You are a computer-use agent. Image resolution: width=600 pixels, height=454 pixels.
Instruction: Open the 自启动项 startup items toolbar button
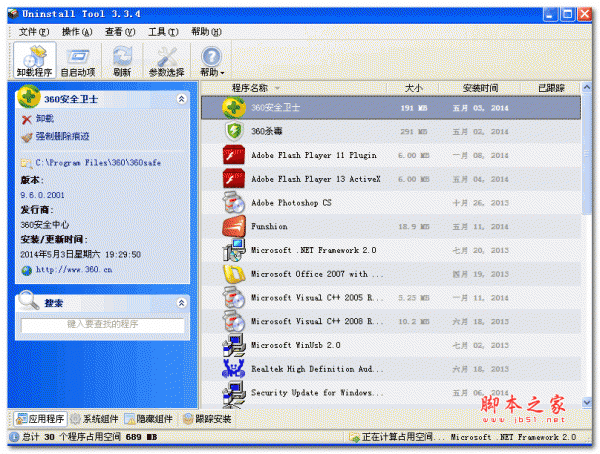coord(78,60)
